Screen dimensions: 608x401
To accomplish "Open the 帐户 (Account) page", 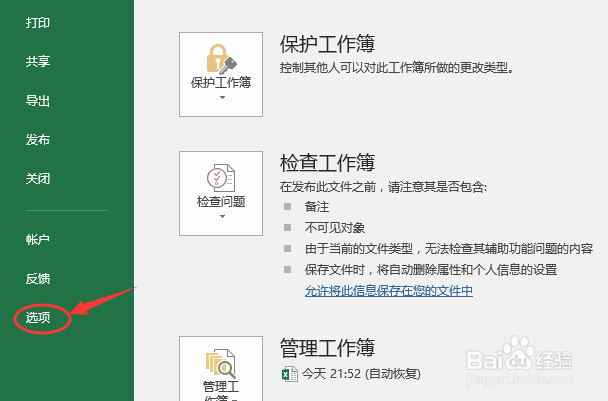I will 38,240.
